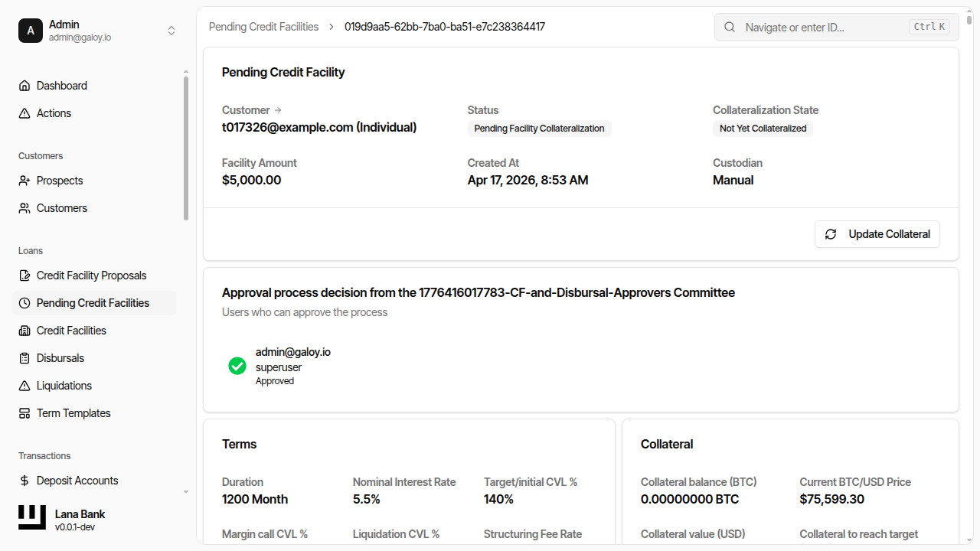Viewport: 980px width, 551px height.
Task: Open Pending Credit Facilities breadcrumb link
Action: pos(263,27)
